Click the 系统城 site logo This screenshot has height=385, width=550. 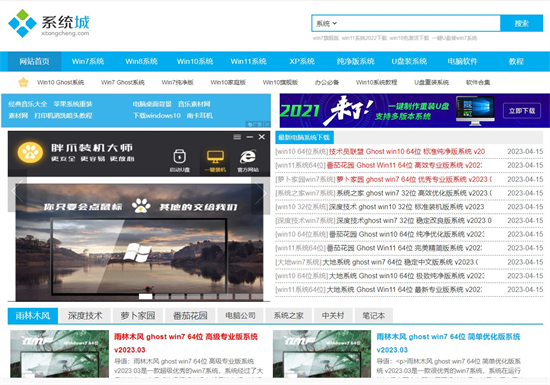pyautogui.click(x=49, y=23)
